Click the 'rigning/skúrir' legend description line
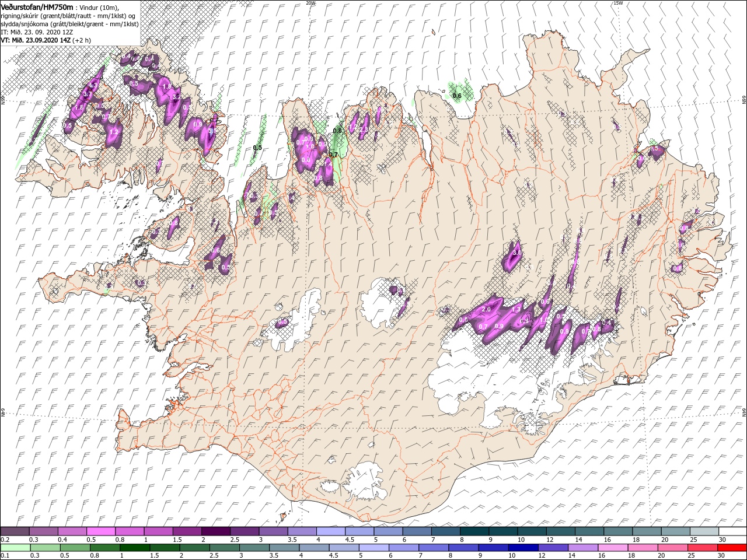This screenshot has width=747, height=560. [68, 15]
